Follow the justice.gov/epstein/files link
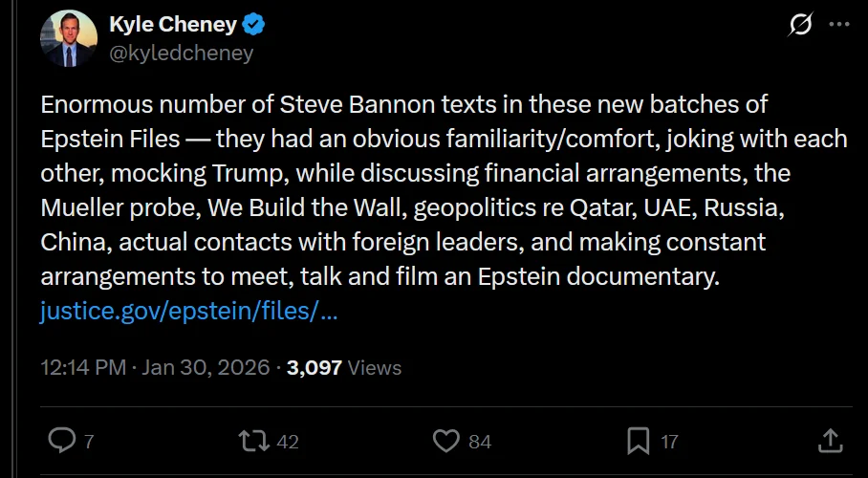The width and height of the screenshot is (868, 478). (188, 312)
